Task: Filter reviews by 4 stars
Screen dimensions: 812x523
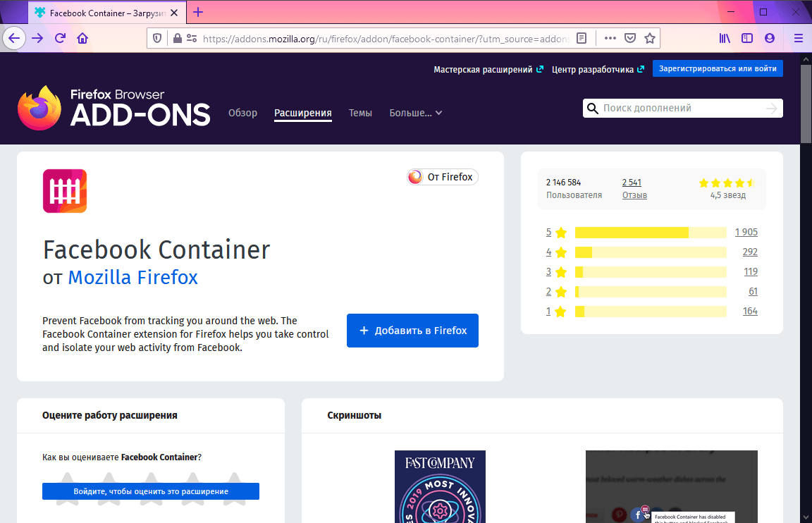Action: pyautogui.click(x=556, y=252)
